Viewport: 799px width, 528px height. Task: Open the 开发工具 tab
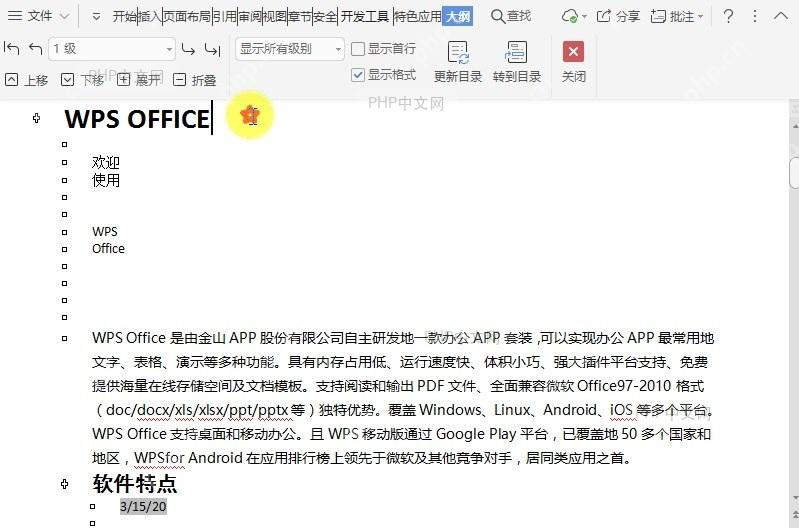pyautogui.click(x=365, y=16)
